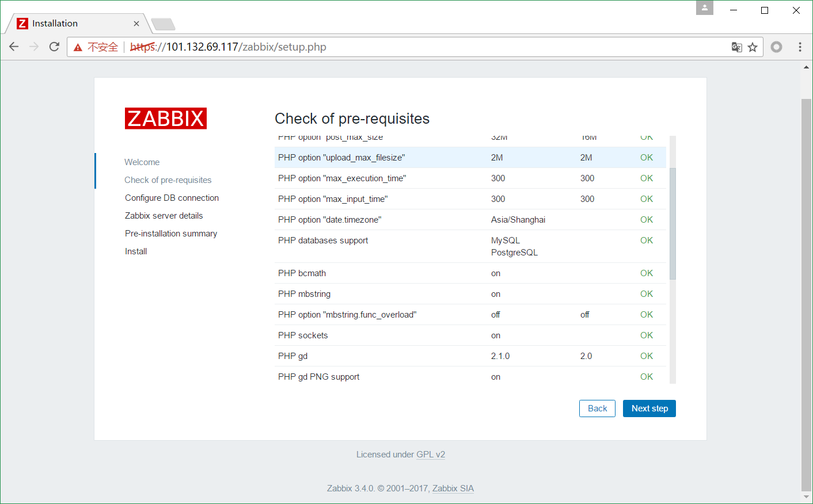813x504 pixels.
Task: Click the browser forward arrow
Action: point(34,47)
